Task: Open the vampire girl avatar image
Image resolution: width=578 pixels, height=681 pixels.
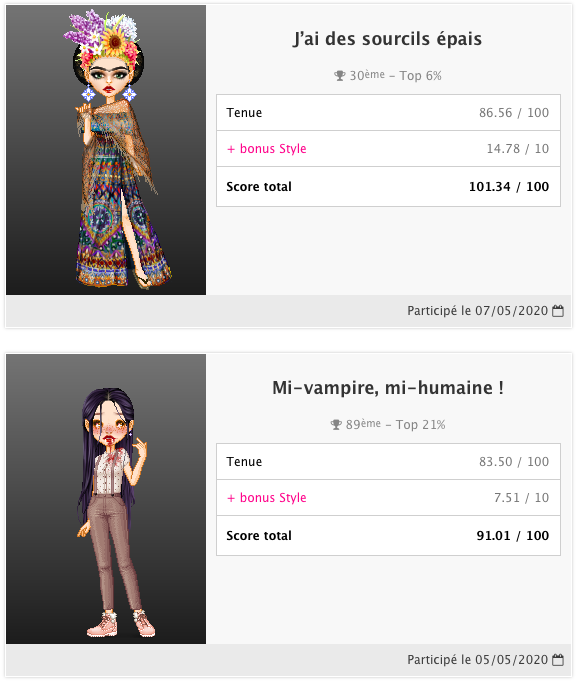Action: tap(106, 499)
